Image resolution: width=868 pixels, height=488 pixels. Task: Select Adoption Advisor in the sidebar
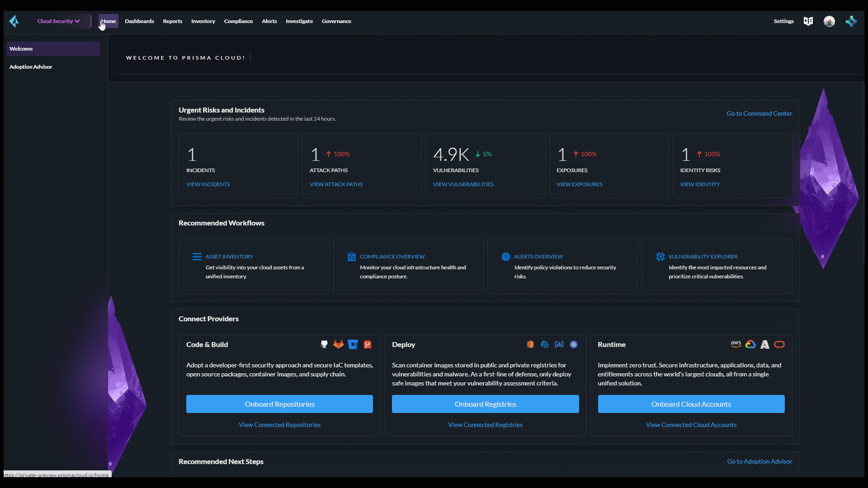pos(30,66)
